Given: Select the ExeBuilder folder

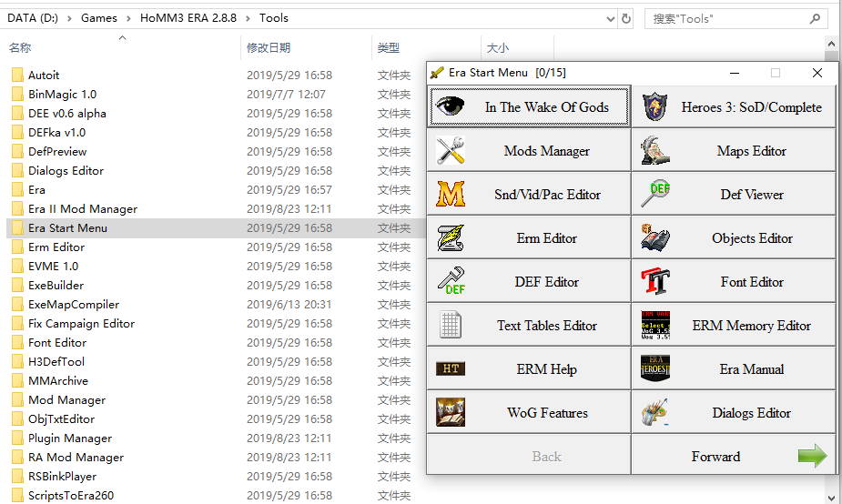Looking at the screenshot, I should 56,286.
